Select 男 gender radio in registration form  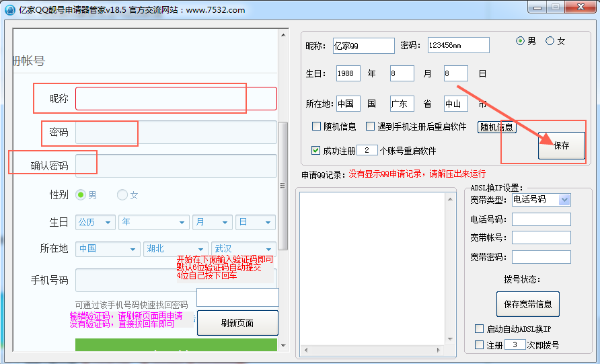81,195
